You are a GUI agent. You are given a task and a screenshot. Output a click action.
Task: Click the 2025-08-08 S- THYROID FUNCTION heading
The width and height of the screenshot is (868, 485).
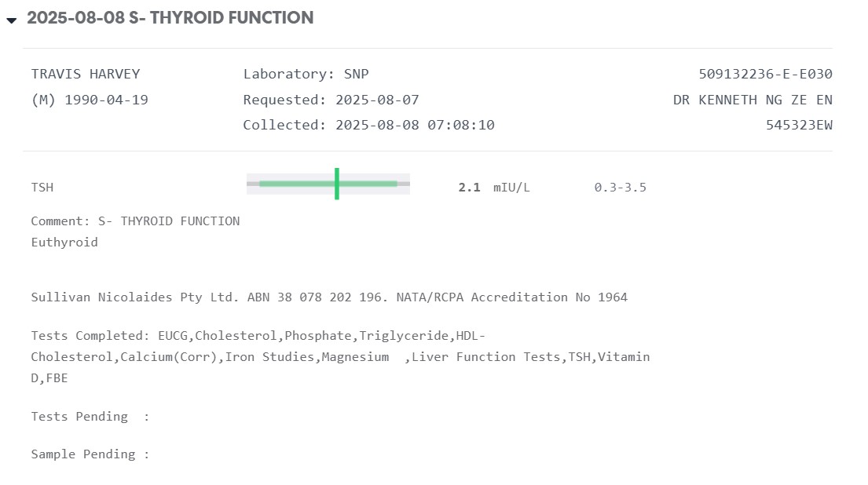pos(170,18)
